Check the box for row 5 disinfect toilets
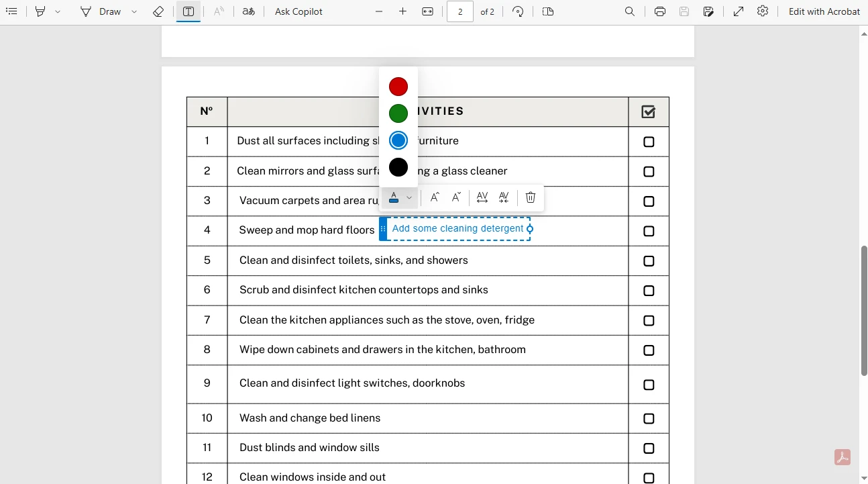Viewport: 868px width, 484px height. click(x=649, y=261)
